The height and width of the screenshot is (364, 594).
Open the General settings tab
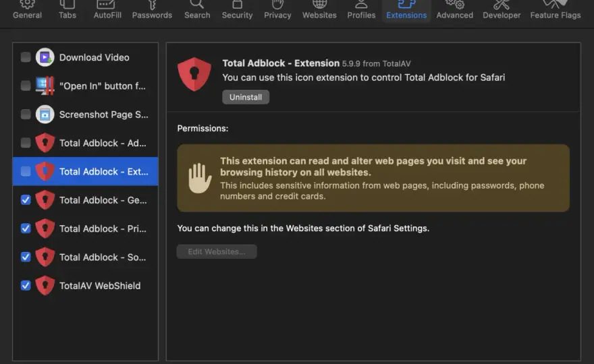point(27,11)
